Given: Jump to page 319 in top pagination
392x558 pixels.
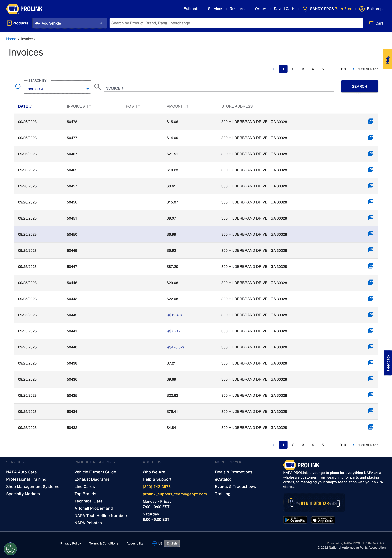Looking at the screenshot, I should 343,69.
